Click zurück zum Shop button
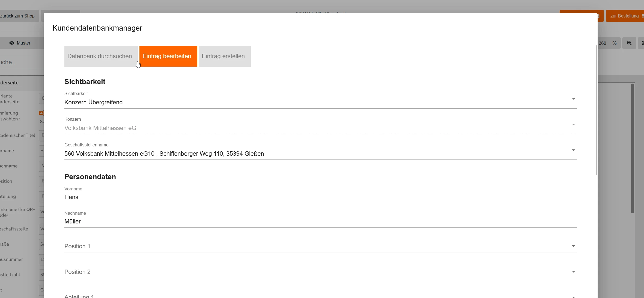This screenshot has height=298, width=644. pyautogui.click(x=18, y=16)
